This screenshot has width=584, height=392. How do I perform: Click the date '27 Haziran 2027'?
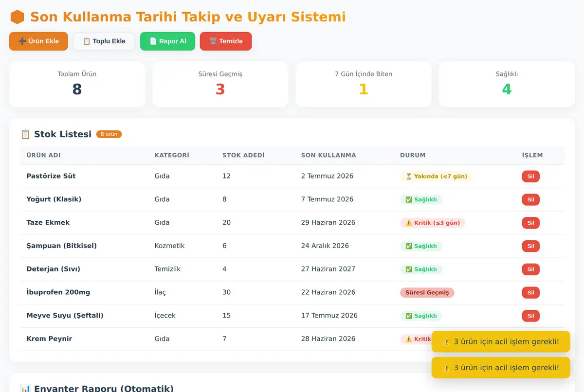(x=328, y=269)
